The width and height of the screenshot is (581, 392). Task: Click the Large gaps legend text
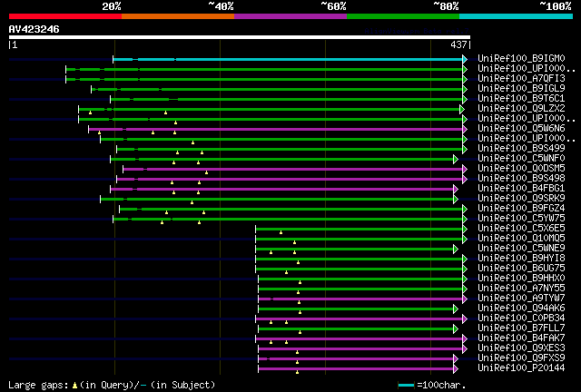point(38,386)
